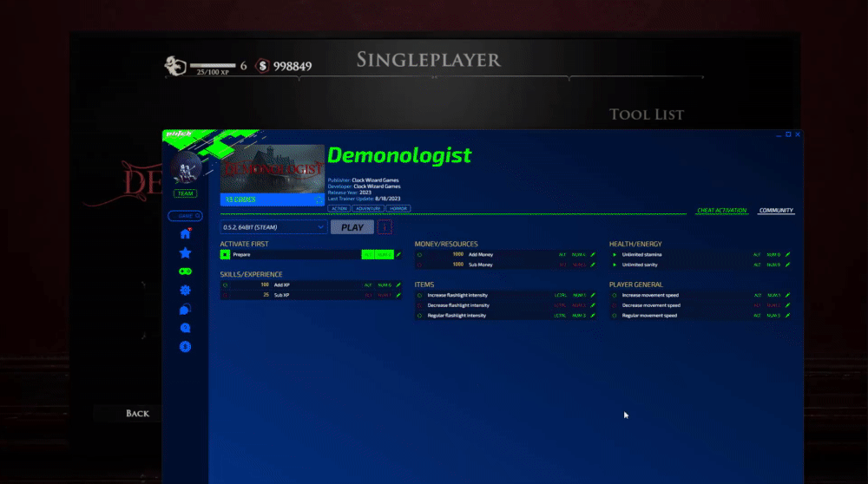Click the TEAM button under avatar
868x484 pixels.
(185, 193)
